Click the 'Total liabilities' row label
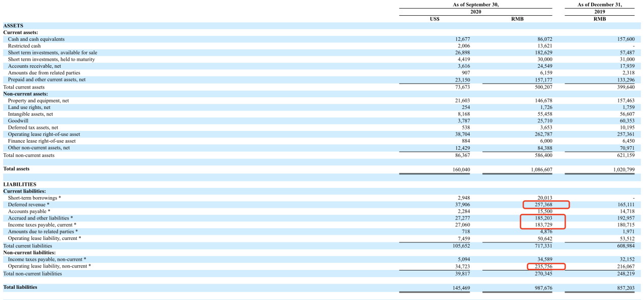The width and height of the screenshot is (644, 300). pos(20,287)
